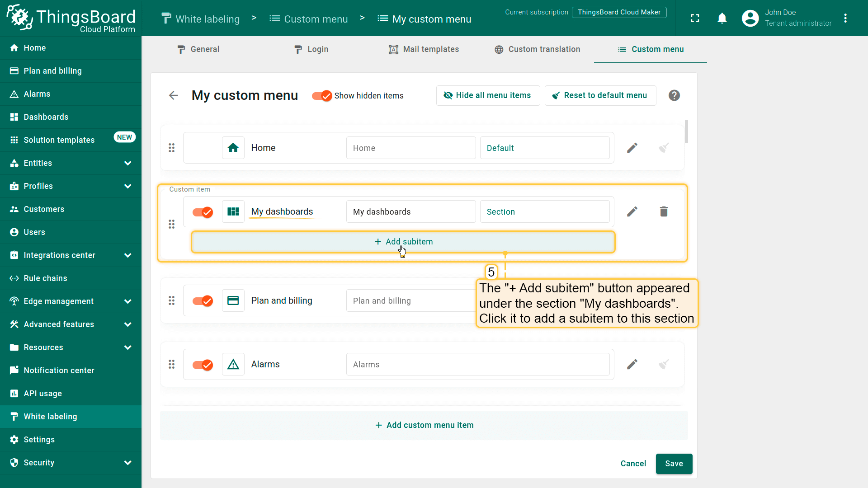This screenshot has width=868, height=488.
Task: Open the Section type dropdown for My dashboards
Action: (x=544, y=212)
